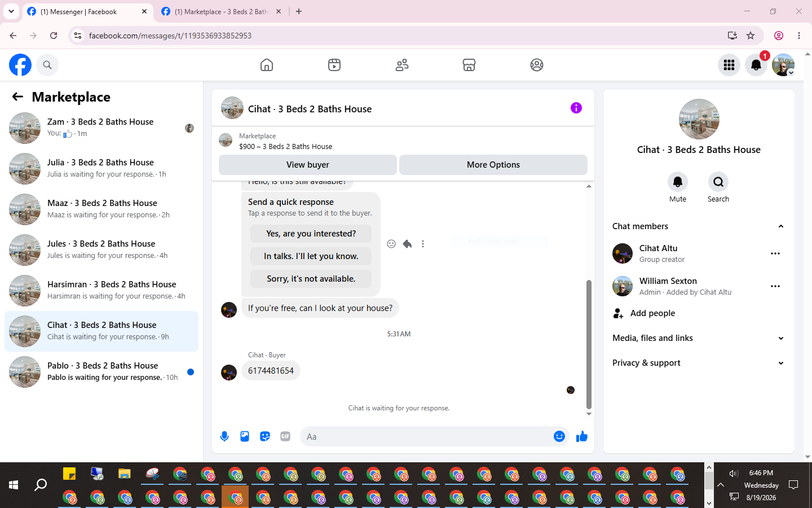Open the Facebook logo home link
This screenshot has height=508, width=812.
[20, 65]
